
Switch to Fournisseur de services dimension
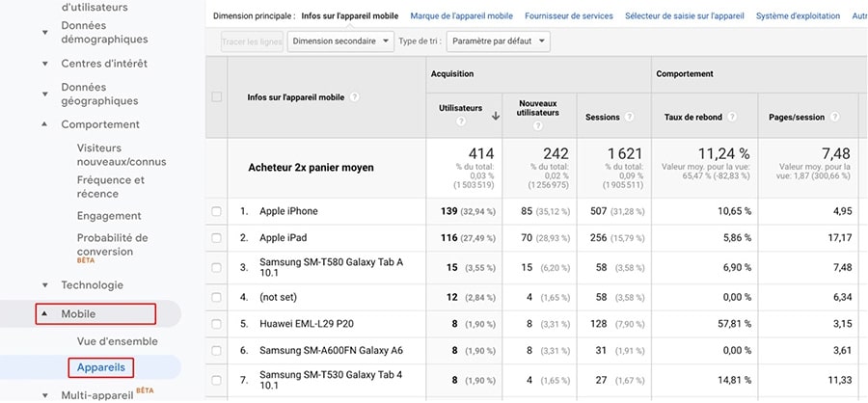(x=569, y=16)
